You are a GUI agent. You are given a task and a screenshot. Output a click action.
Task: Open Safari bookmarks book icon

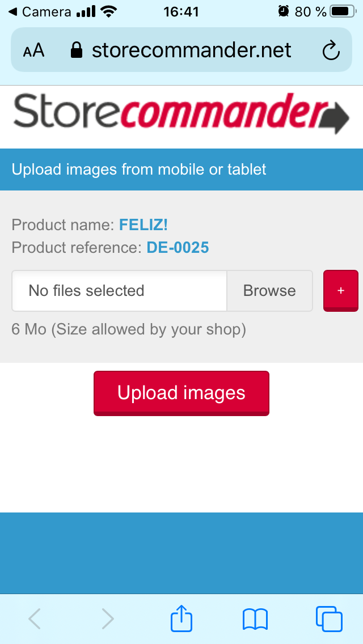point(255,618)
